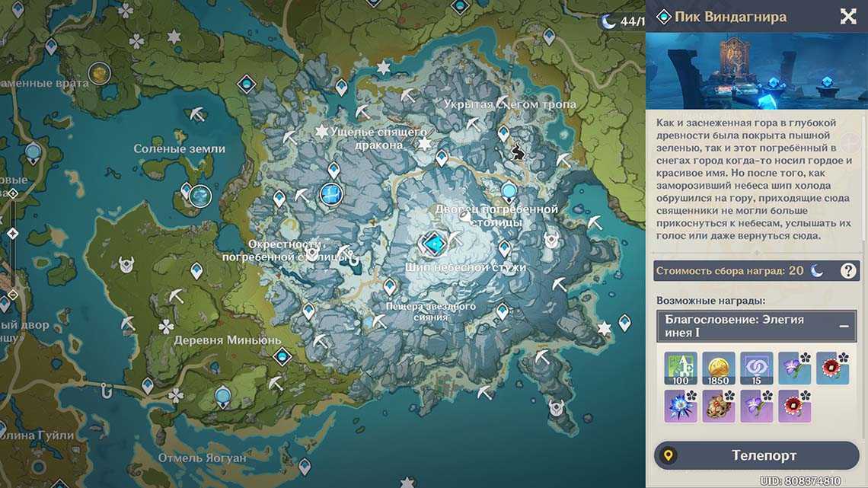Click the Телепорт button
This screenshot has width=868, height=488.
pyautogui.click(x=756, y=455)
